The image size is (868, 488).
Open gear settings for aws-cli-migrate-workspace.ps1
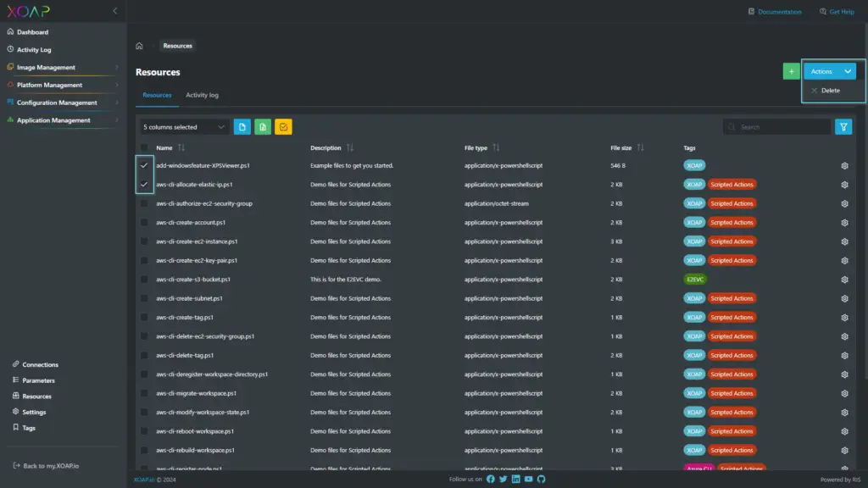click(x=845, y=393)
